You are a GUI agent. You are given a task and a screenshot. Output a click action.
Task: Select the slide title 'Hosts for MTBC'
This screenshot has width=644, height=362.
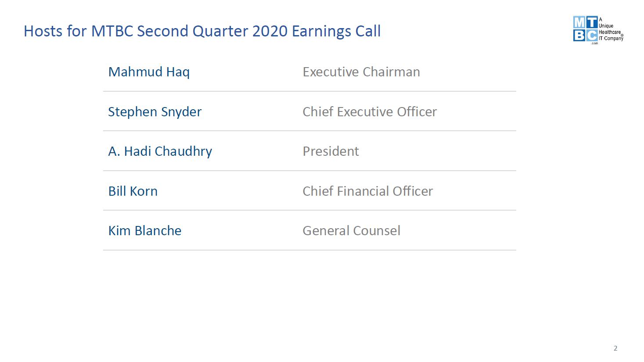(x=78, y=31)
